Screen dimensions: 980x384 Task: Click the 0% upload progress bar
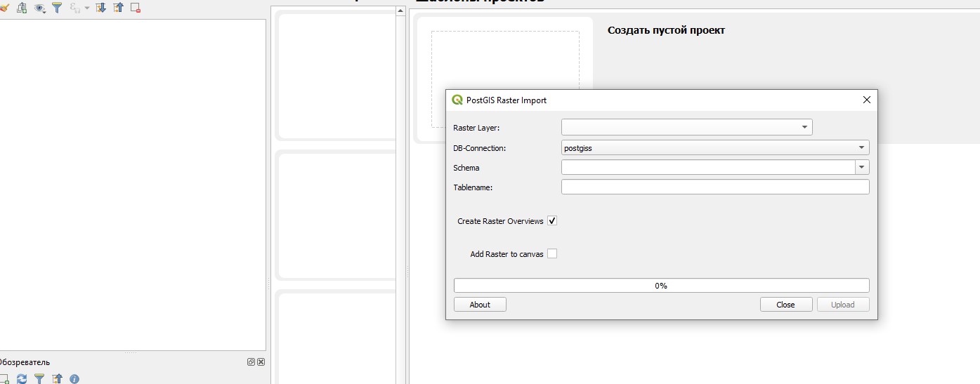pyautogui.click(x=661, y=286)
